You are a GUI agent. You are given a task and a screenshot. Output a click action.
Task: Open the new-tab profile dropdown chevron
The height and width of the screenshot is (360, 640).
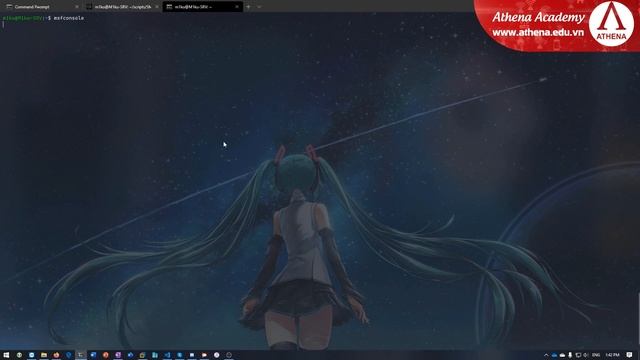point(259,7)
